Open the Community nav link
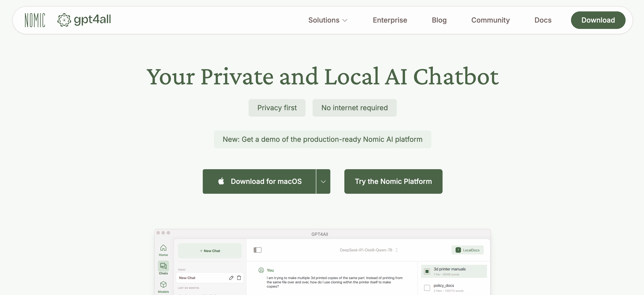Screen dimensions: 644x295 click(490, 20)
